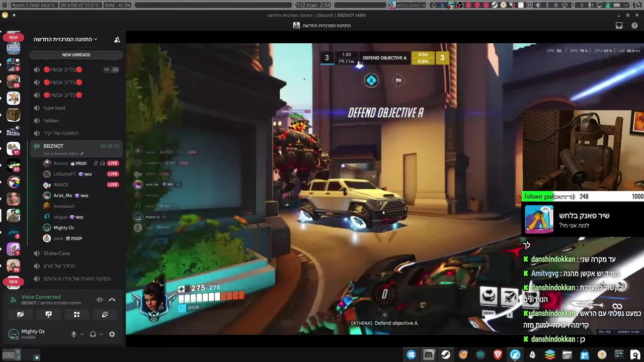Open the soundboard button
The height and width of the screenshot is (362, 644).
point(105,314)
